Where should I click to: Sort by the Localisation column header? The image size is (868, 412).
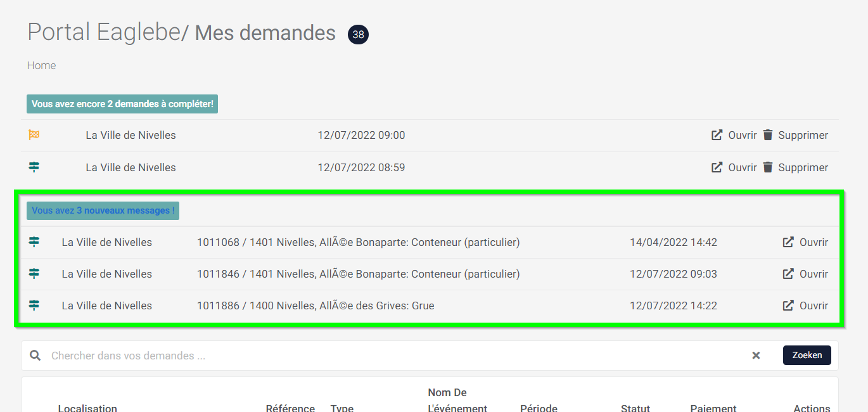(87, 408)
